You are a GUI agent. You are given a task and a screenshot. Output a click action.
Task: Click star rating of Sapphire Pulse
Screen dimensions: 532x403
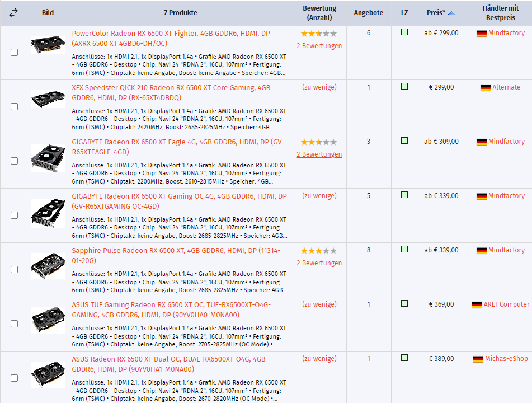pos(319,251)
